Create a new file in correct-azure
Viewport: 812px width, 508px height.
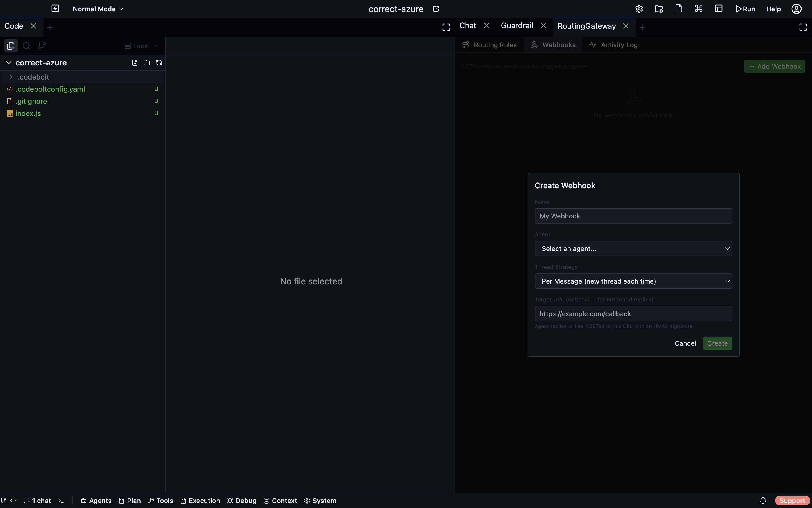[x=135, y=62]
